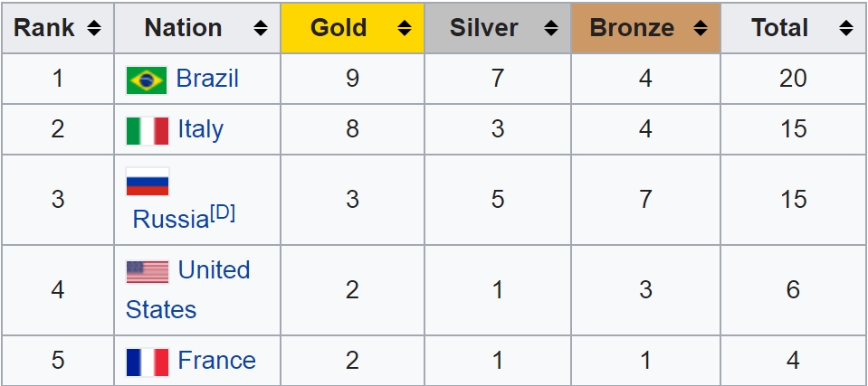Click the Silver column header label
The image size is (868, 386).
tap(484, 28)
